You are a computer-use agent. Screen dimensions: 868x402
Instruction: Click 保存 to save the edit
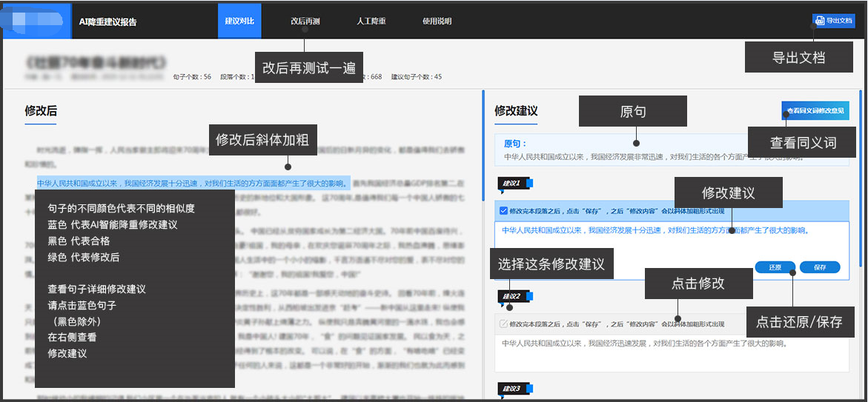click(820, 267)
